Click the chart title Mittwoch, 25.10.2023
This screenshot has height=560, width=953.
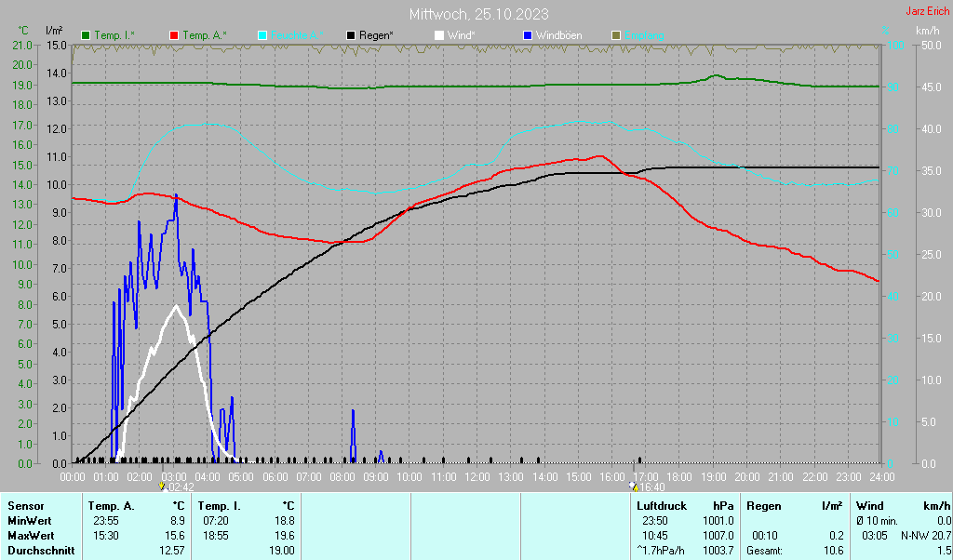(x=478, y=14)
